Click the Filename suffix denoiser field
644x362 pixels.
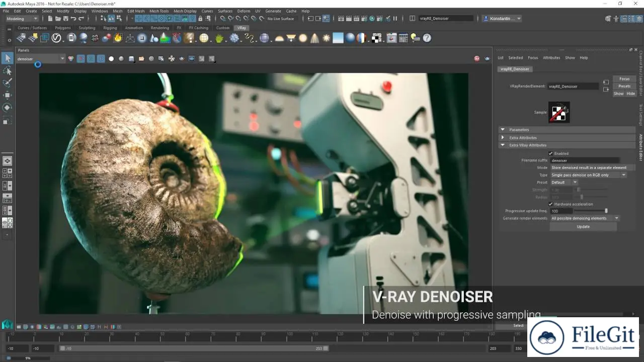tap(585, 160)
